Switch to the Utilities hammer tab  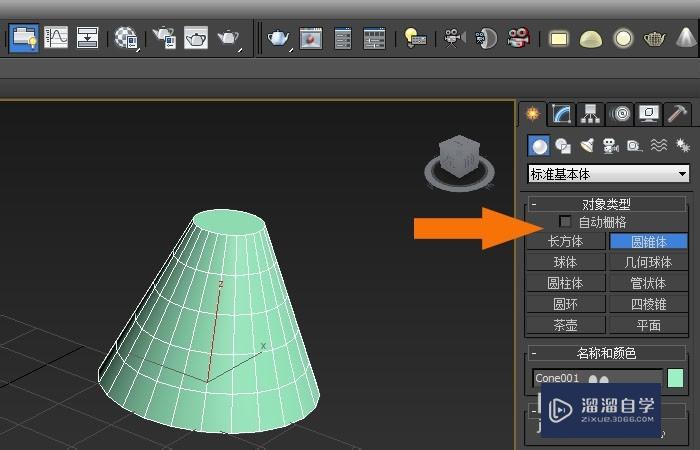coord(678,114)
